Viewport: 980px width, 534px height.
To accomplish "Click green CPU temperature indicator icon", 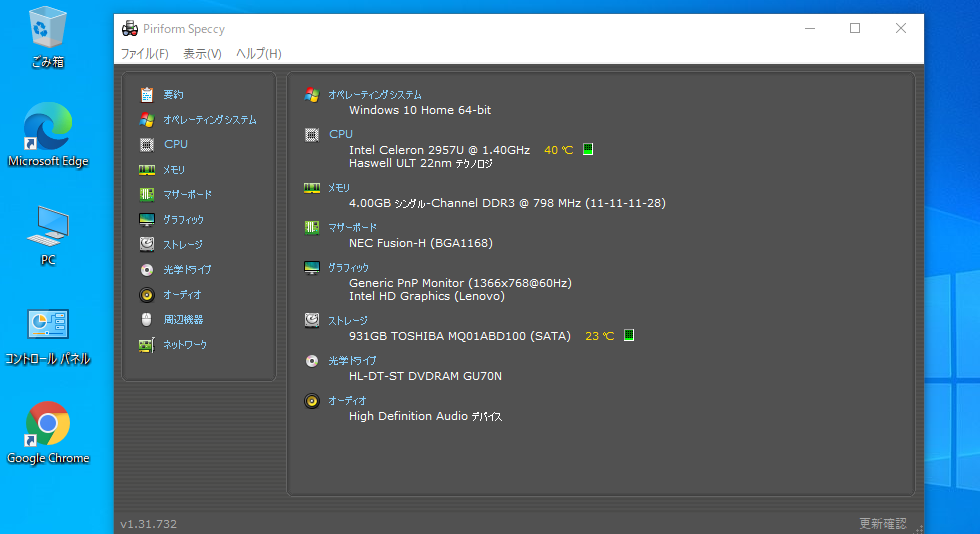I will coord(588,149).
